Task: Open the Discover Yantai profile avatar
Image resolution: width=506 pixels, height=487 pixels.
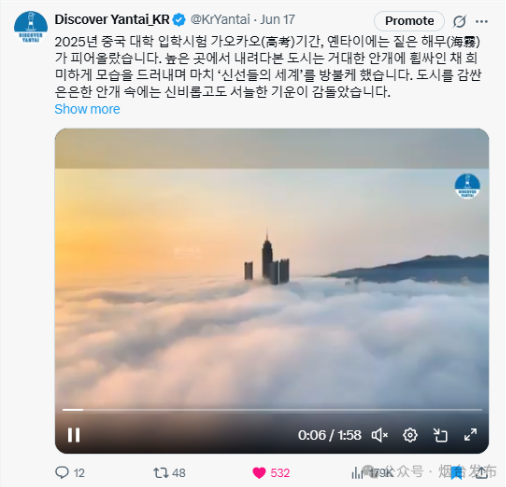Action: coord(31,27)
